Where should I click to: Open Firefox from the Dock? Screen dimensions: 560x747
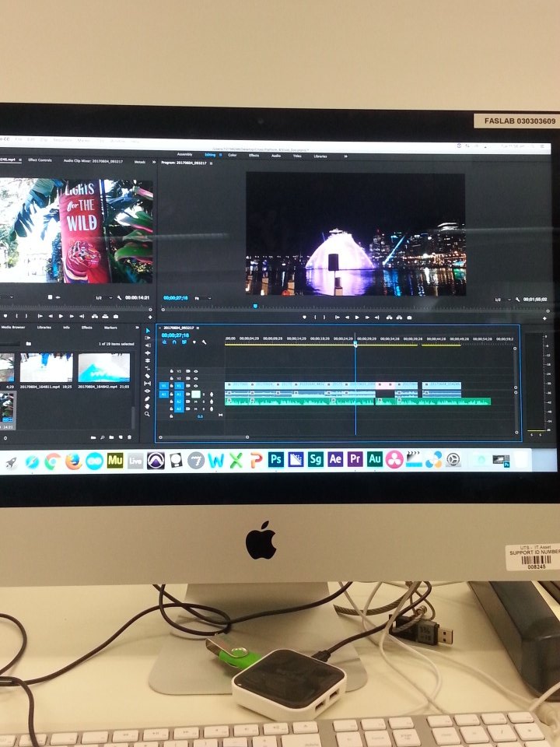(73, 461)
